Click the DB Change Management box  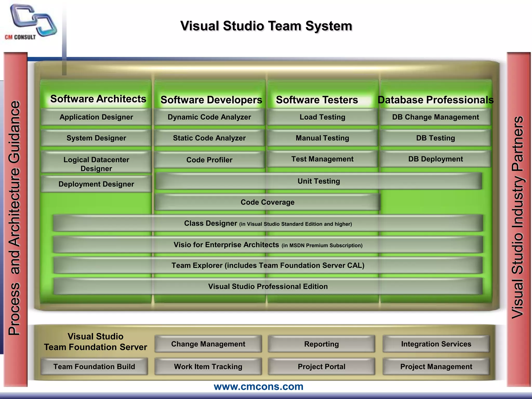pos(436,117)
